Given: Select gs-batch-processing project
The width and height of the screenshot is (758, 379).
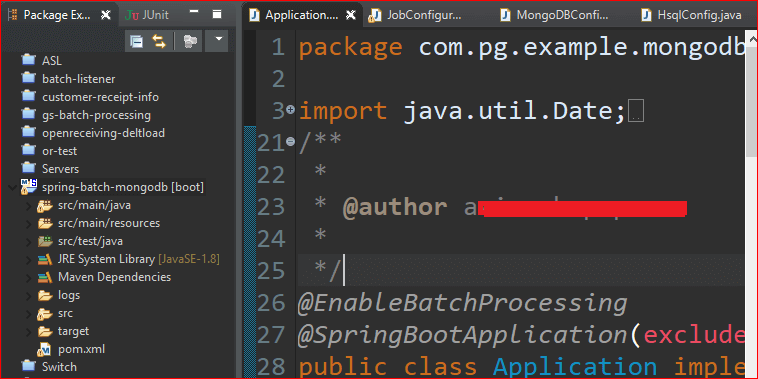Looking at the screenshot, I should click(x=96, y=116).
